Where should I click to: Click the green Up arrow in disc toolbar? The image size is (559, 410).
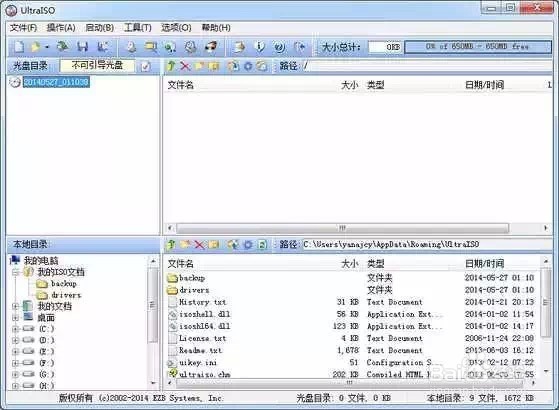tap(171, 66)
